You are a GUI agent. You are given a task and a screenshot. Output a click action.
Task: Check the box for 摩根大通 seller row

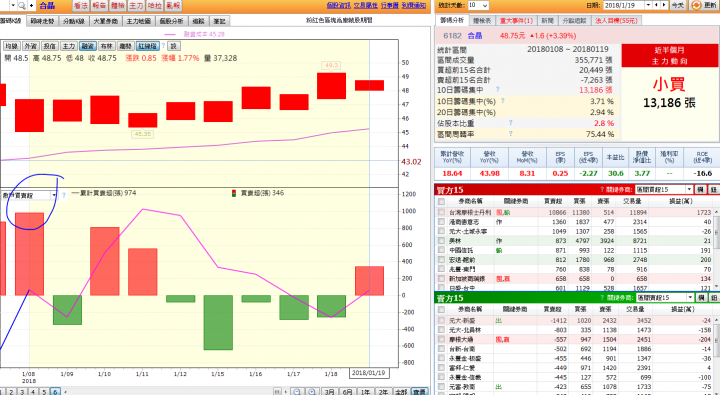(x=441, y=339)
